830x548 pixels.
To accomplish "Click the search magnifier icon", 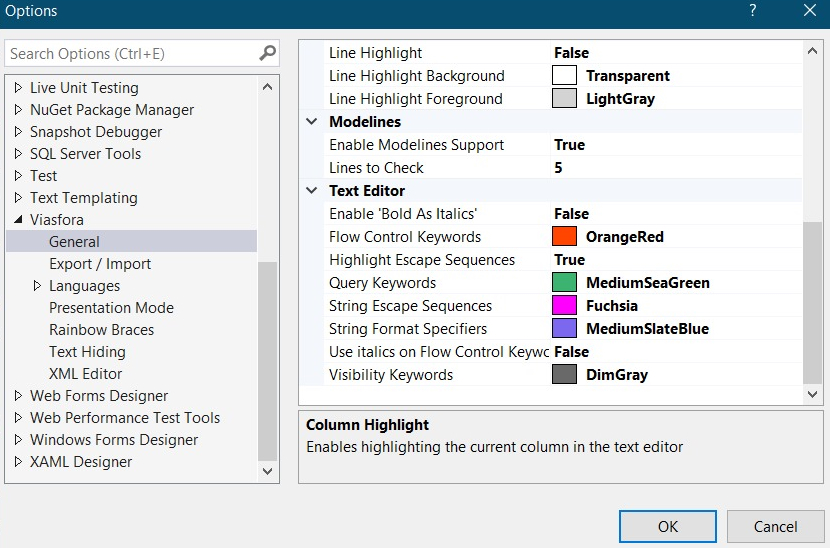I will [267, 53].
